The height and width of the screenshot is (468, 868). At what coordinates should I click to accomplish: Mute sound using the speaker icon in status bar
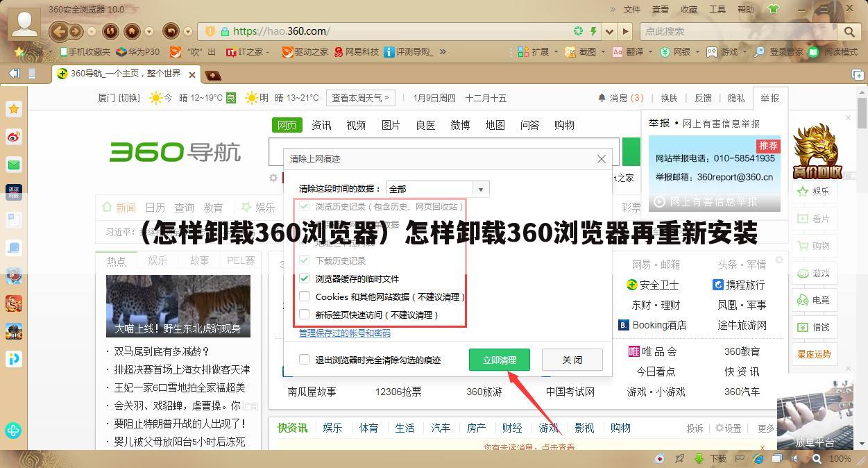(797, 458)
